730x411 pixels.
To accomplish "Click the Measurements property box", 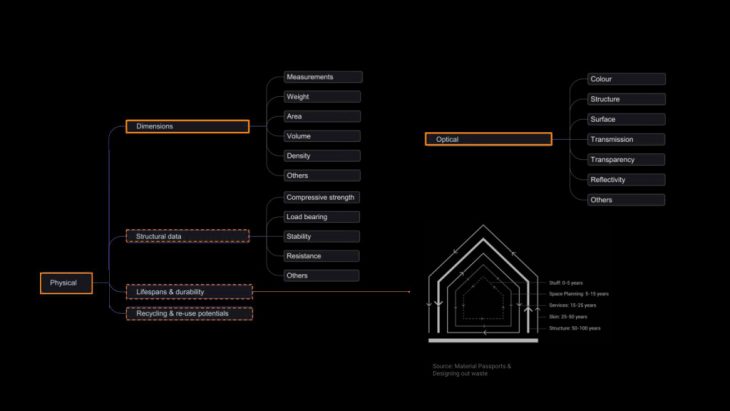I will [322, 77].
